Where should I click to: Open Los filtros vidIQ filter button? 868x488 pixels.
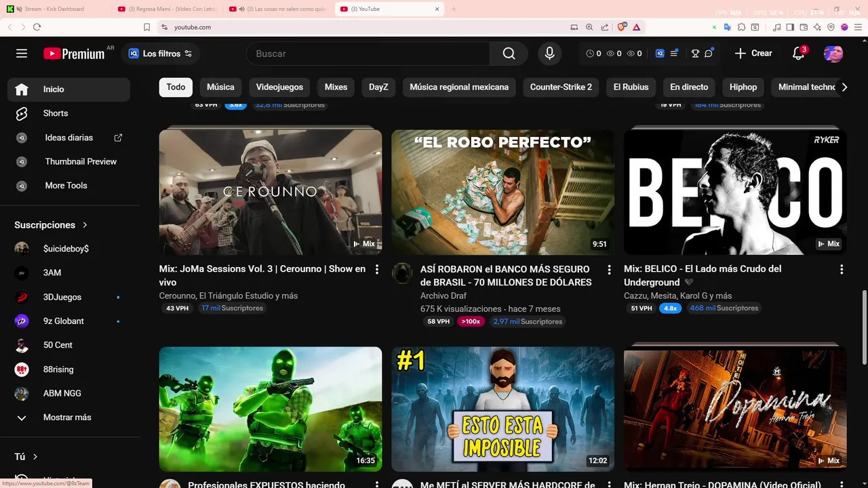coord(161,54)
